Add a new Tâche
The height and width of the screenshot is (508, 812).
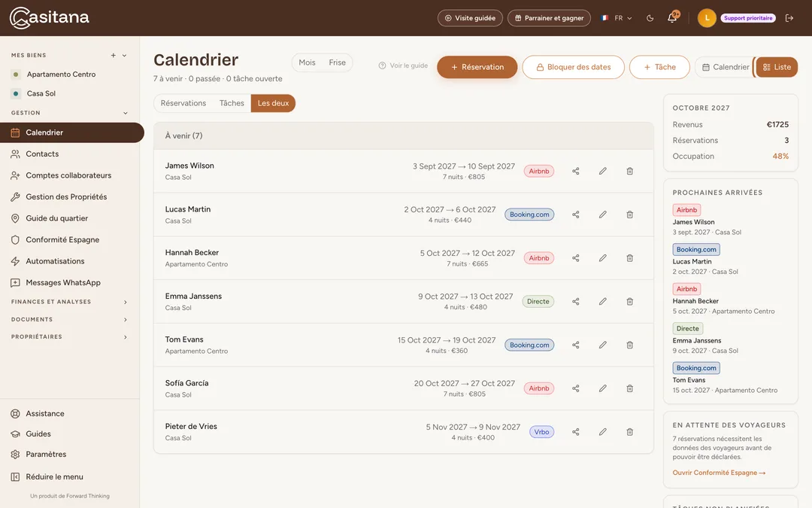coord(660,68)
